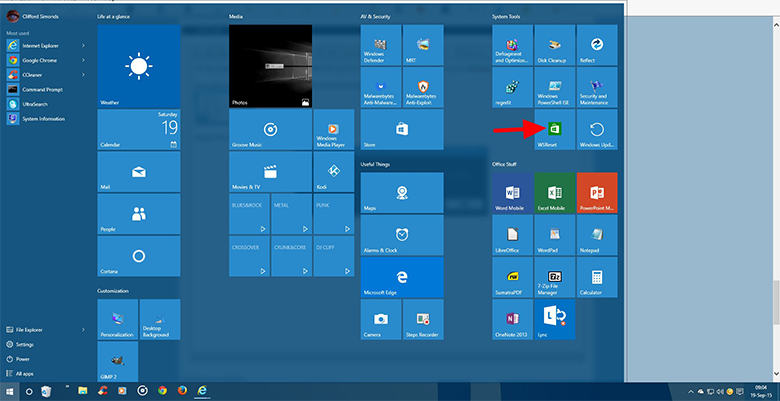Open the Groove Music tile

tap(270, 130)
